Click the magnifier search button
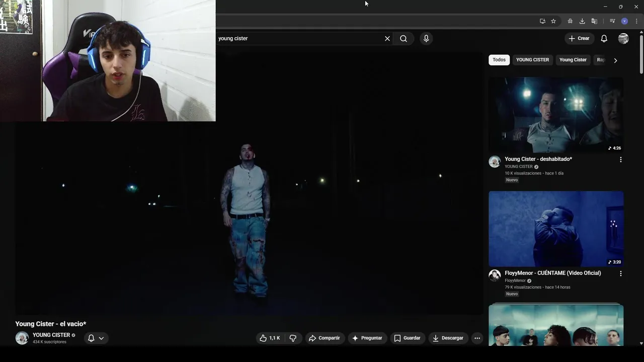Viewport: 644px width, 362px height. point(404,38)
